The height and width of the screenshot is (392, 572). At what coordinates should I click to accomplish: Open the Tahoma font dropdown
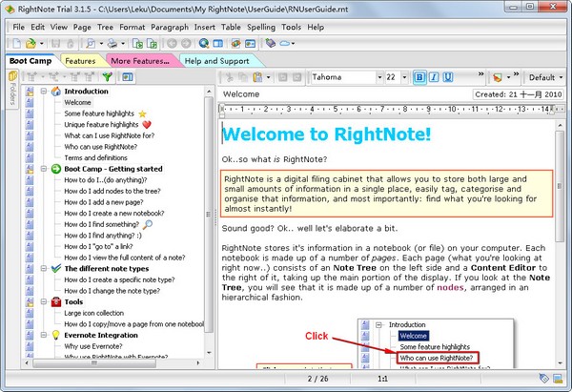(379, 77)
